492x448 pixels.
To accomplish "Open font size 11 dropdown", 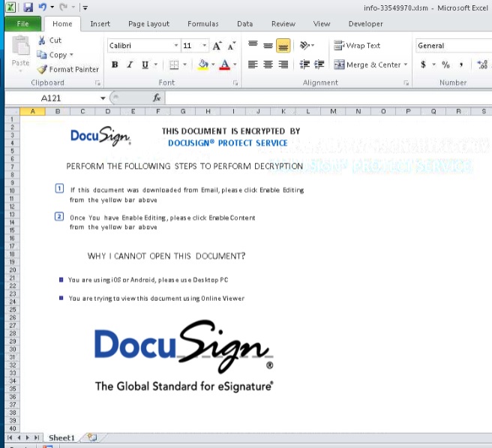I will 205,46.
